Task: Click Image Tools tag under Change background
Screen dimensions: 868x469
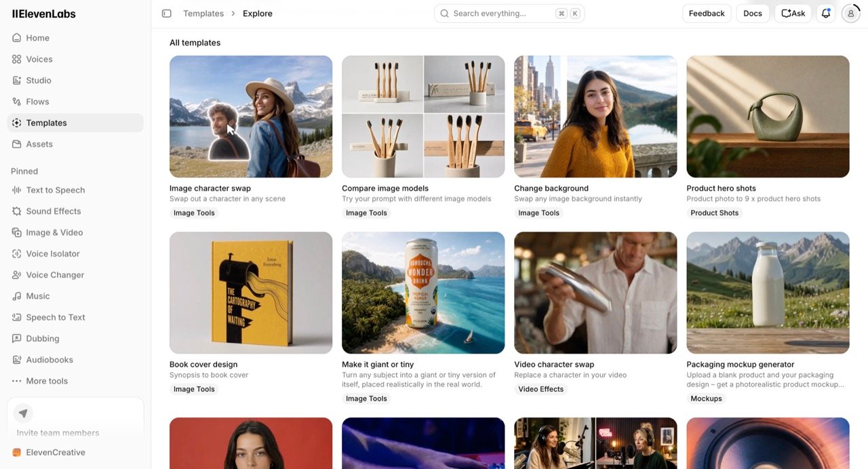Action: pos(538,213)
